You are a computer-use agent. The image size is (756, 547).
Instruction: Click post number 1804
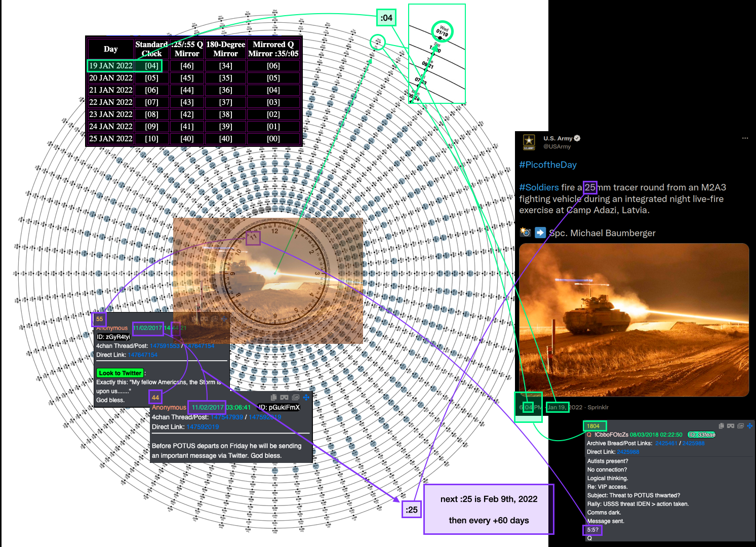(593, 426)
